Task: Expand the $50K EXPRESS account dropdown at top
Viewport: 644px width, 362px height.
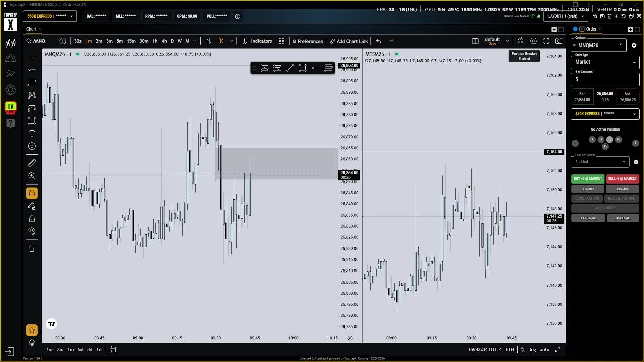Action: coord(49,16)
